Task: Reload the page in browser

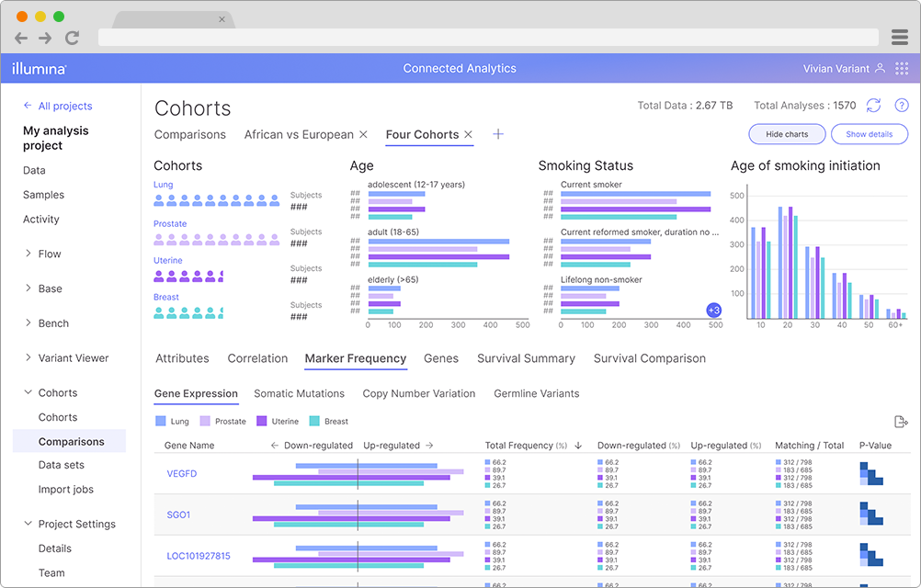Action: coord(73,39)
